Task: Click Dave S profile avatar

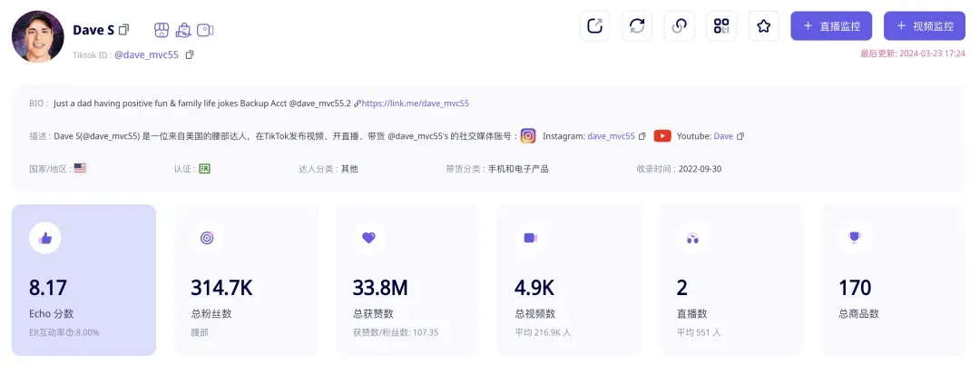Action: coord(37,37)
